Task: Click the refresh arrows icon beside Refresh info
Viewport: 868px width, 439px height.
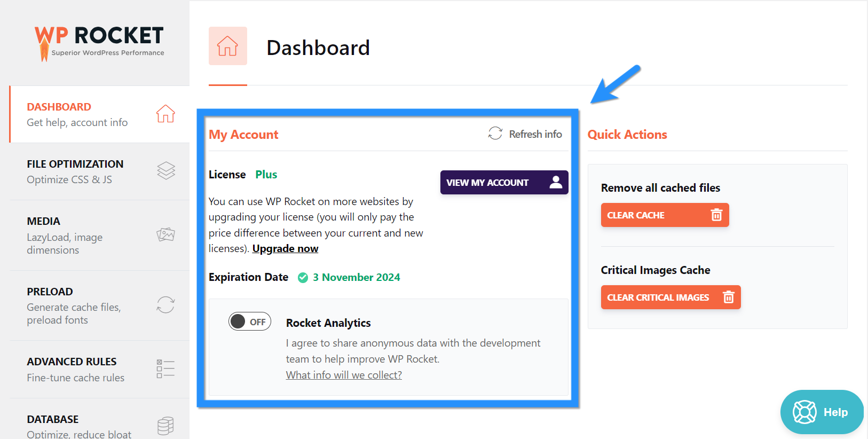Action: [x=495, y=134]
